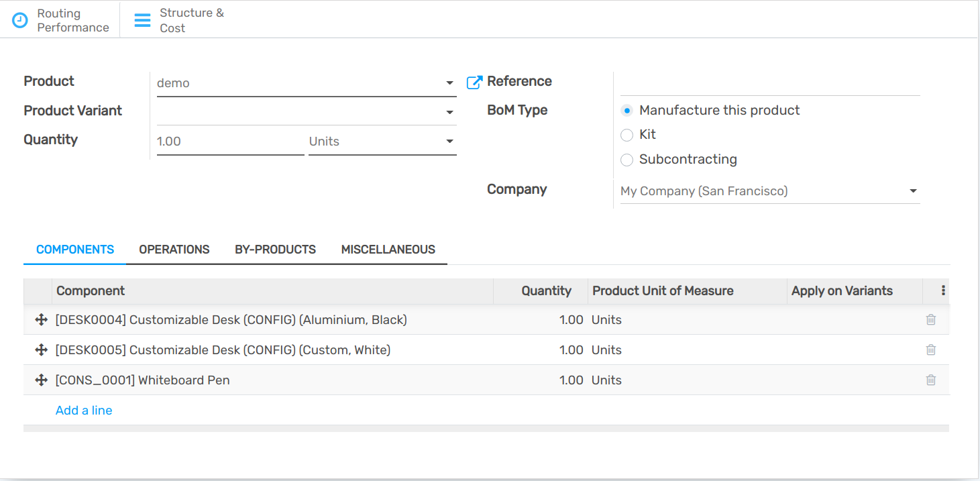Screen dimensions: 980x481
Task: Delete the Aluminium, Black desk component line
Action: click(x=930, y=320)
